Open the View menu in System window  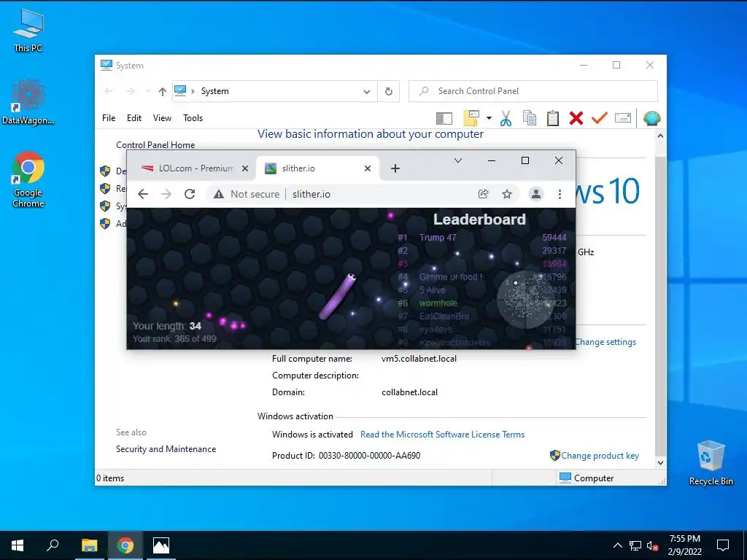click(162, 118)
